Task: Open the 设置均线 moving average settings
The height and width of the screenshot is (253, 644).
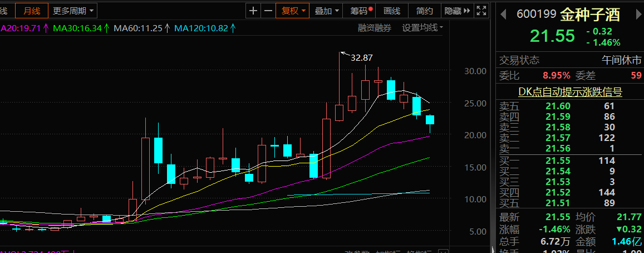Action: click(422, 28)
